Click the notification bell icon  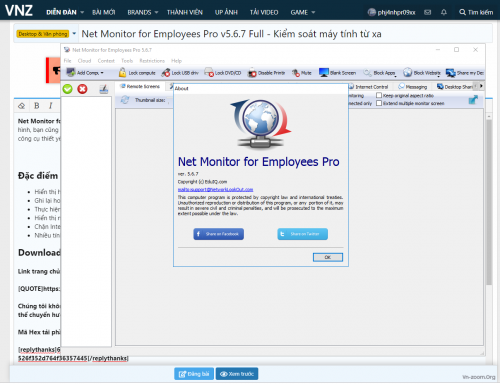[x=444, y=12]
